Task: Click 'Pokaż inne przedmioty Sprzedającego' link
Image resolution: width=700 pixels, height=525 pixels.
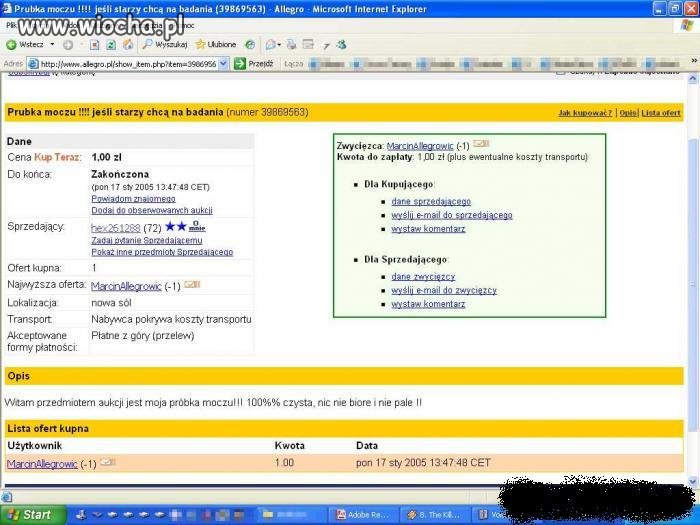Action: pos(162,252)
